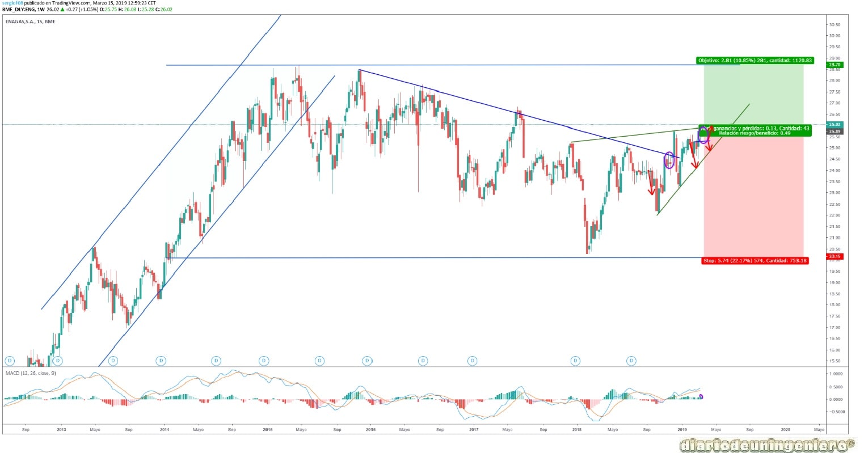Open the sergiof08 author profile link
The height and width of the screenshot is (453, 868).
(12, 3)
